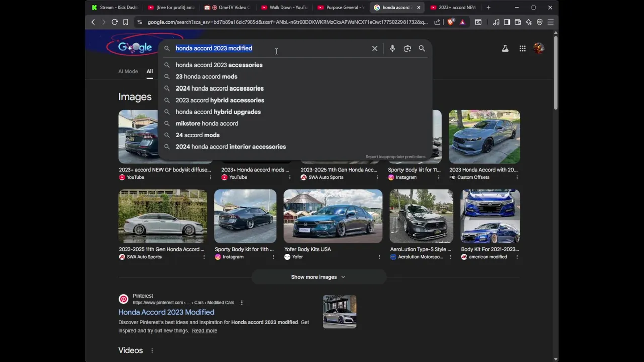Open the Brave VPN shield icon
644x362 pixels.
pyautogui.click(x=540, y=22)
